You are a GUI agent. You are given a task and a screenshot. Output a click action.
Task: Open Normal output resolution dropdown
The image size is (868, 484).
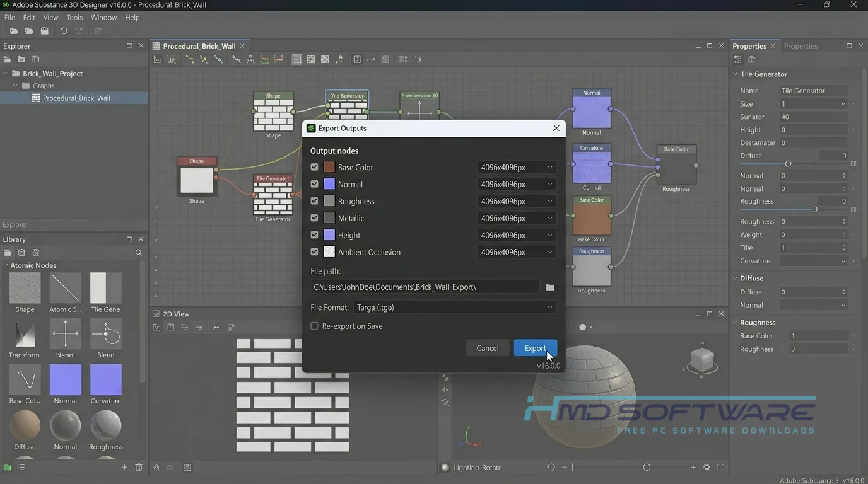point(517,184)
